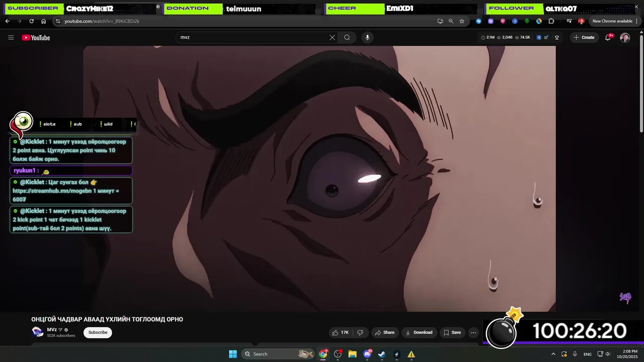This screenshot has height=362, width=644.
Task: Bookmark this page with the star
Action: pyautogui.click(x=462, y=21)
